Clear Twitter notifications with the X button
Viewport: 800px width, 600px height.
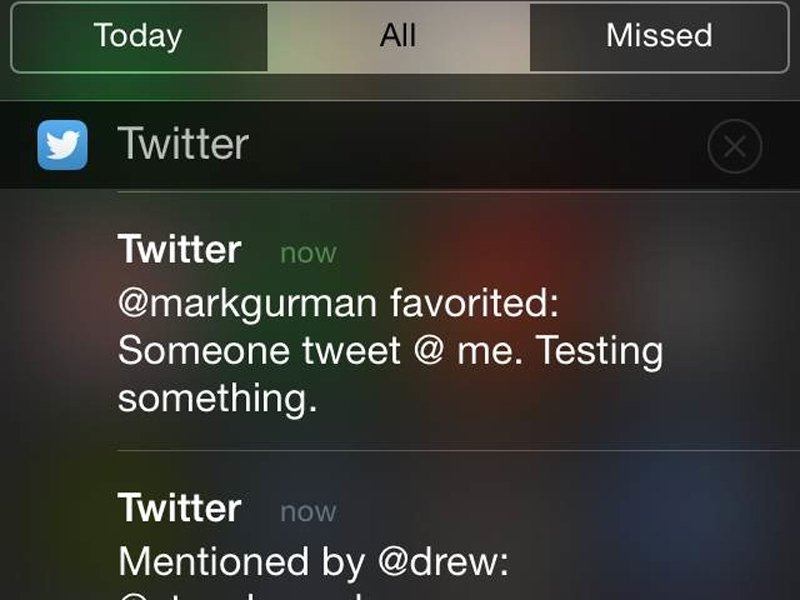click(x=735, y=146)
